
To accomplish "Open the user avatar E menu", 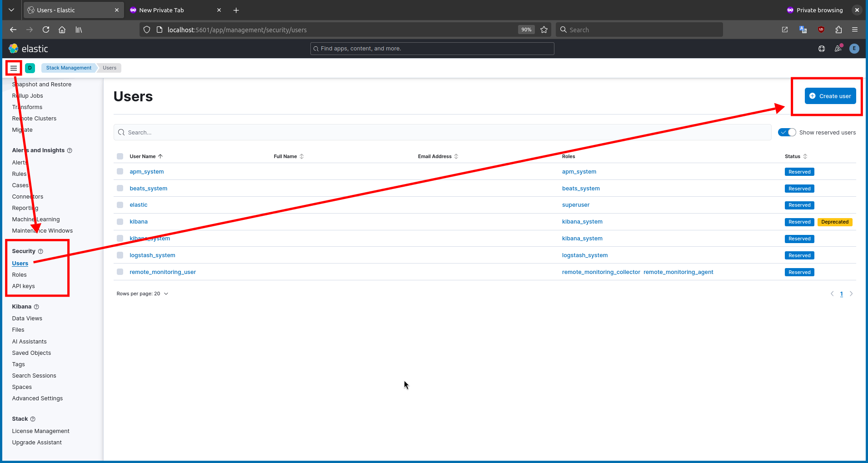I will [854, 49].
